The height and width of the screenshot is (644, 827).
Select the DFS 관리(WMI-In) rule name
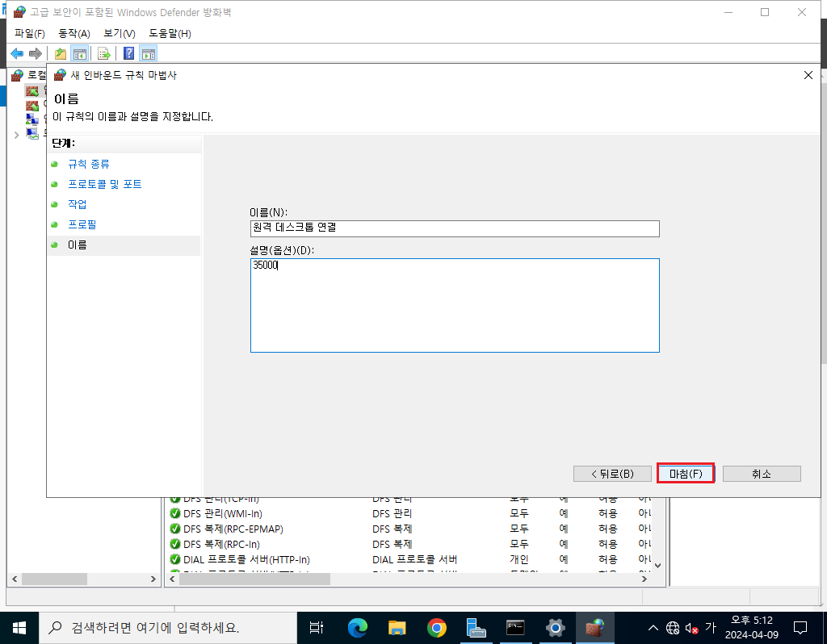coord(223,513)
